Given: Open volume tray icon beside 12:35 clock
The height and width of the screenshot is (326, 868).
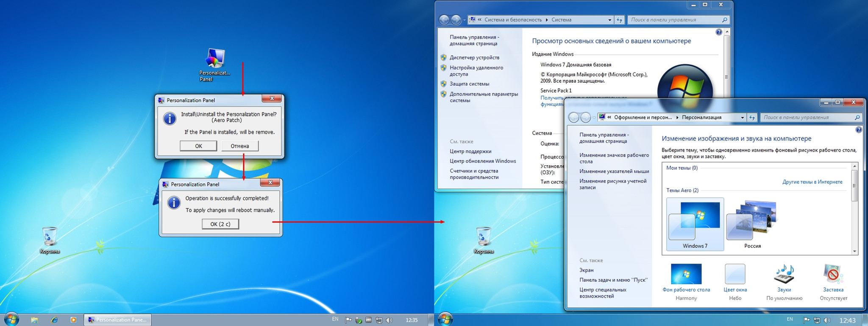Looking at the screenshot, I should 389,320.
